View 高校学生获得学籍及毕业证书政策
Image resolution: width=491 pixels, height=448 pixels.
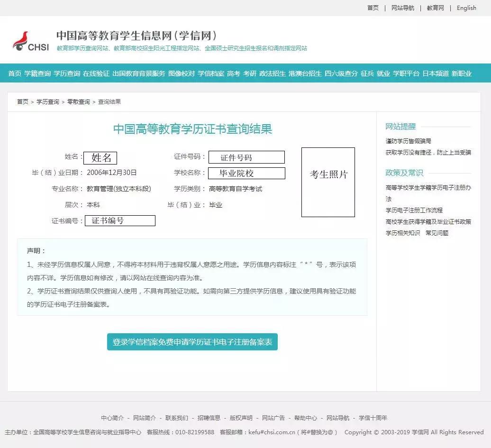point(429,222)
